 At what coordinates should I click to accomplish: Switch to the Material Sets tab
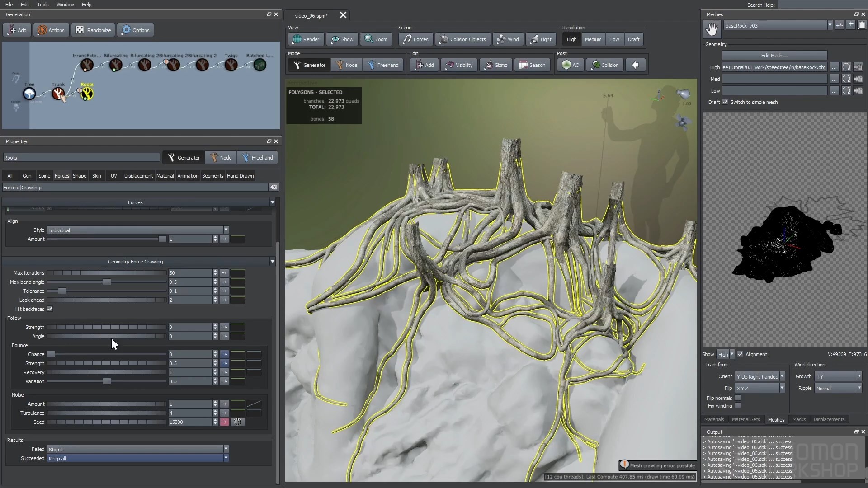[x=746, y=419]
